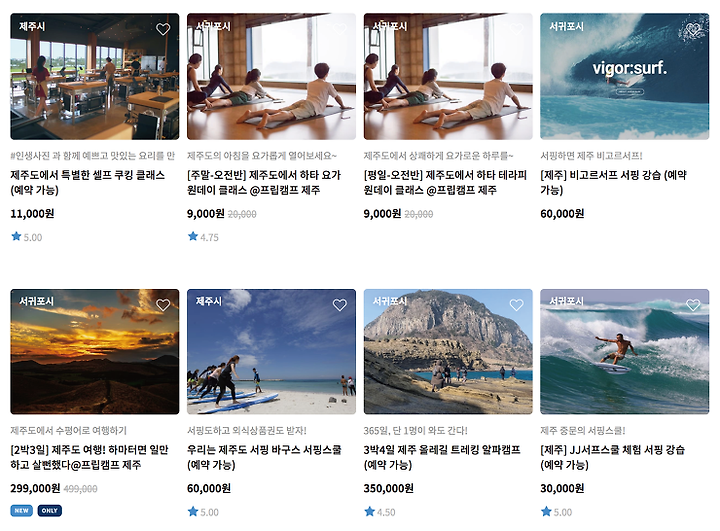720x531 pixels.
Task: Click 서귀포시 location label on JJ surf card
Action: pos(567,301)
